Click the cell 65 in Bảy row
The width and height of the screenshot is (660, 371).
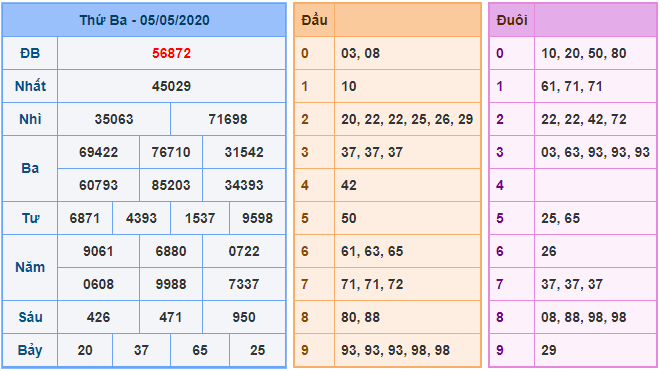pyautogui.click(x=200, y=350)
